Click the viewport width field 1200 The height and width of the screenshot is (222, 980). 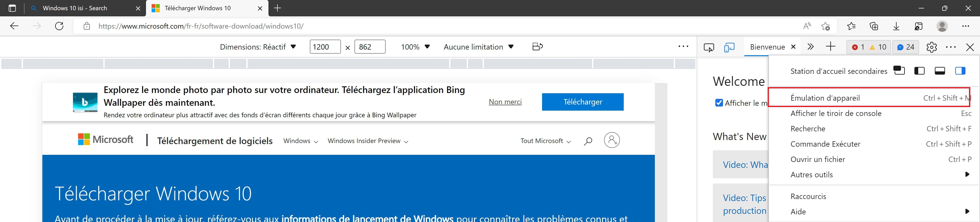coord(325,47)
